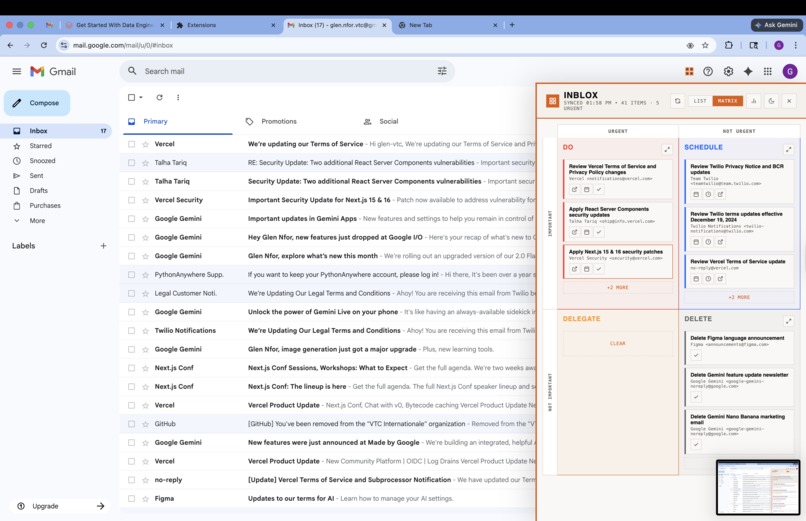Viewport: 806px width, 521px height.
Task: Click the Compose button
Action: coord(37,103)
